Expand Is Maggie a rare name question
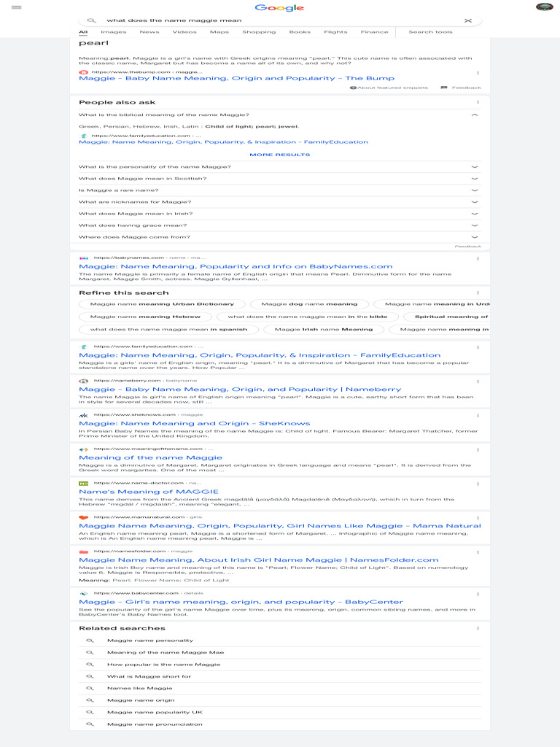The height and width of the screenshot is (747, 560). 280,190
